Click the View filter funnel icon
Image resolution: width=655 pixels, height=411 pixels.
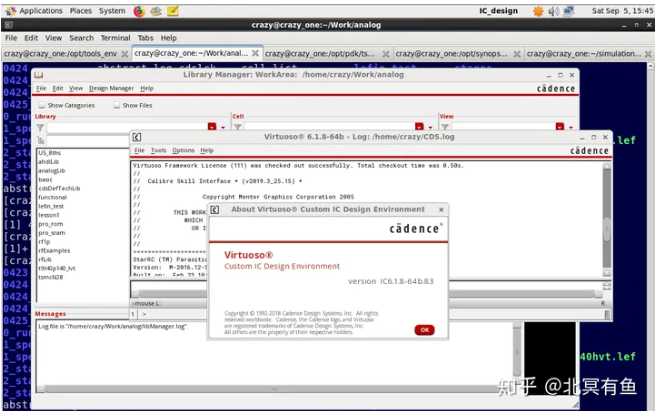coord(445,127)
